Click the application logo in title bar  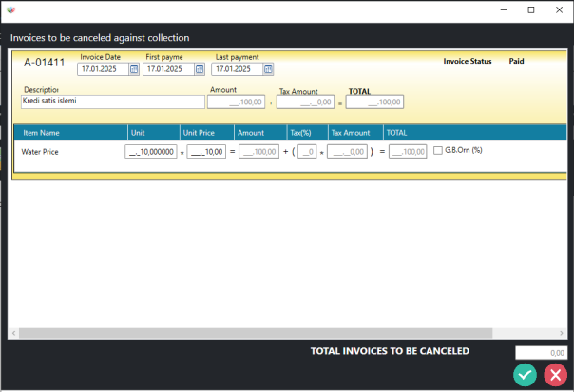click(x=10, y=9)
